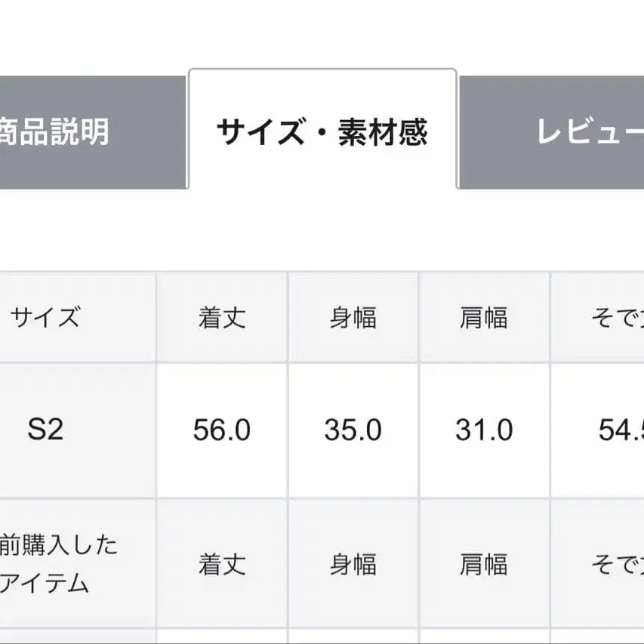Select the 肩幅 column header
This screenshot has width=644, height=644.
(x=483, y=316)
